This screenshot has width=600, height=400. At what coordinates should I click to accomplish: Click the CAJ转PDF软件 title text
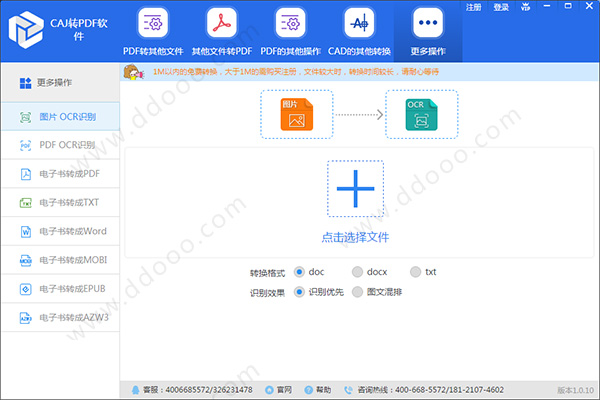(79, 30)
